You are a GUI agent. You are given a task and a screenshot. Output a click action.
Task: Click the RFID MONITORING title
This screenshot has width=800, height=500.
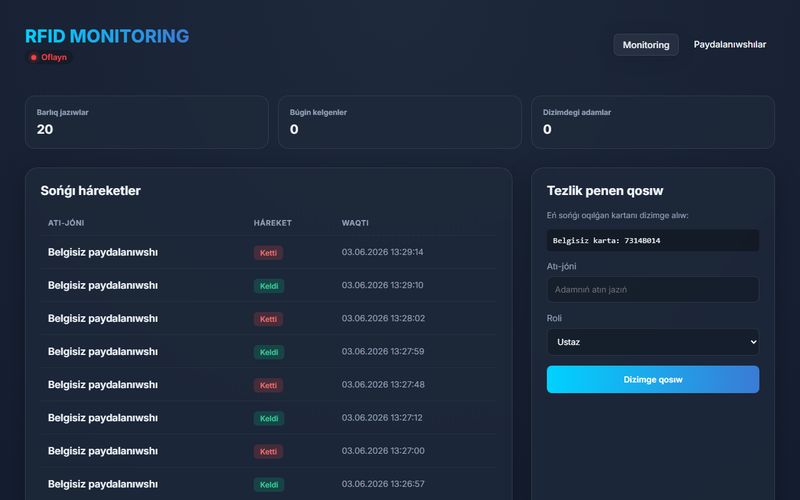coord(107,36)
